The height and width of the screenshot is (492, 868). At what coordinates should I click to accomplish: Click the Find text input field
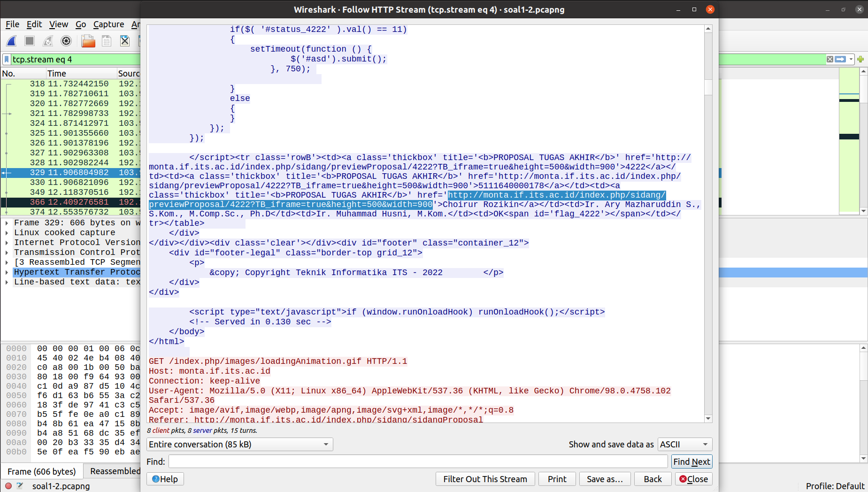(418, 461)
